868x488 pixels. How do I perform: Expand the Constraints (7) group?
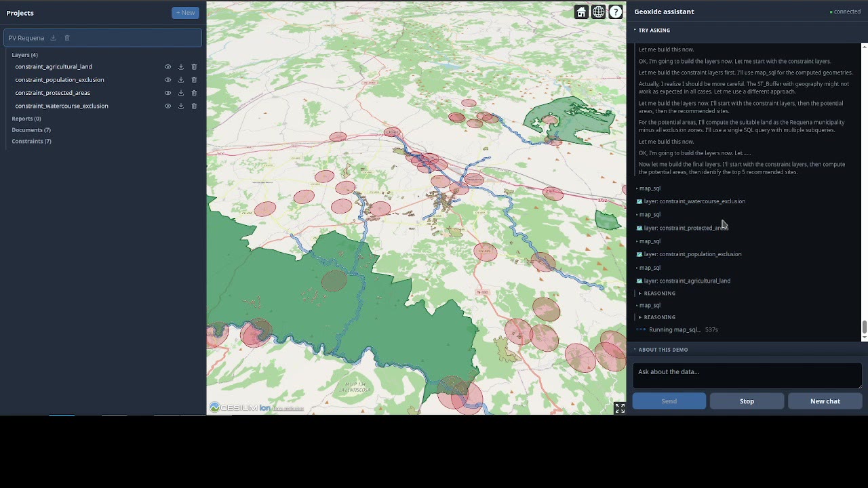coord(31,141)
